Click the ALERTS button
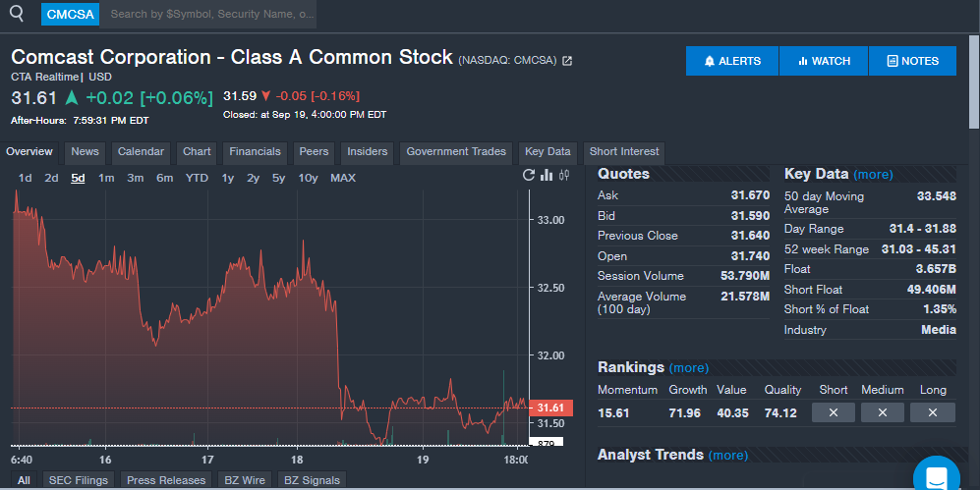 tap(732, 61)
